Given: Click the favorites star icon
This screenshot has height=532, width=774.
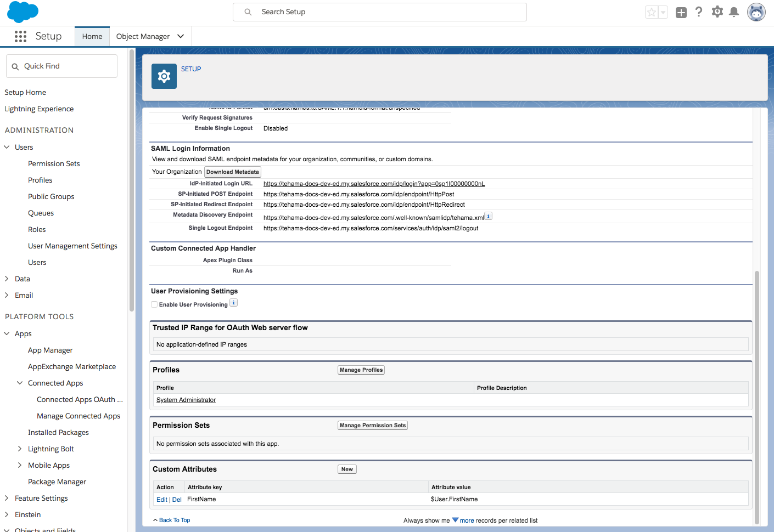Looking at the screenshot, I should click(652, 12).
